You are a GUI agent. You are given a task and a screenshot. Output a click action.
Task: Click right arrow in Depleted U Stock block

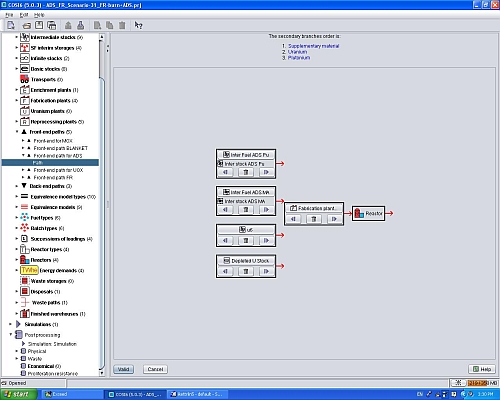point(266,271)
